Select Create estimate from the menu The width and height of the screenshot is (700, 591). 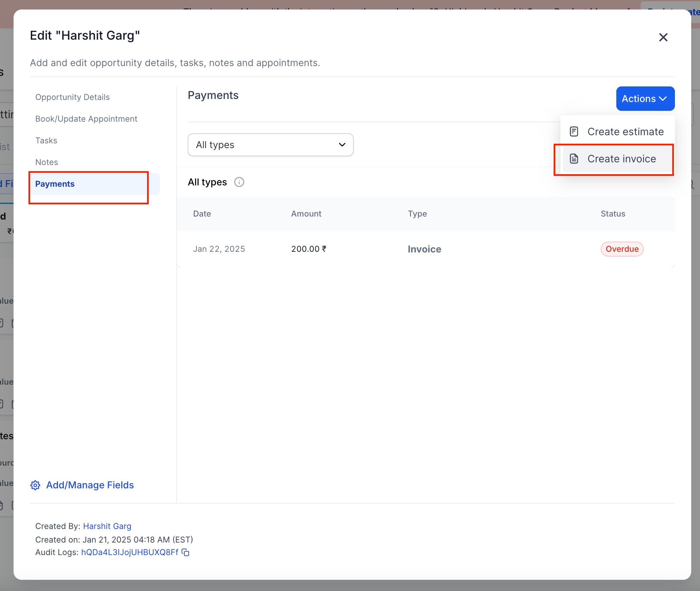tap(625, 131)
